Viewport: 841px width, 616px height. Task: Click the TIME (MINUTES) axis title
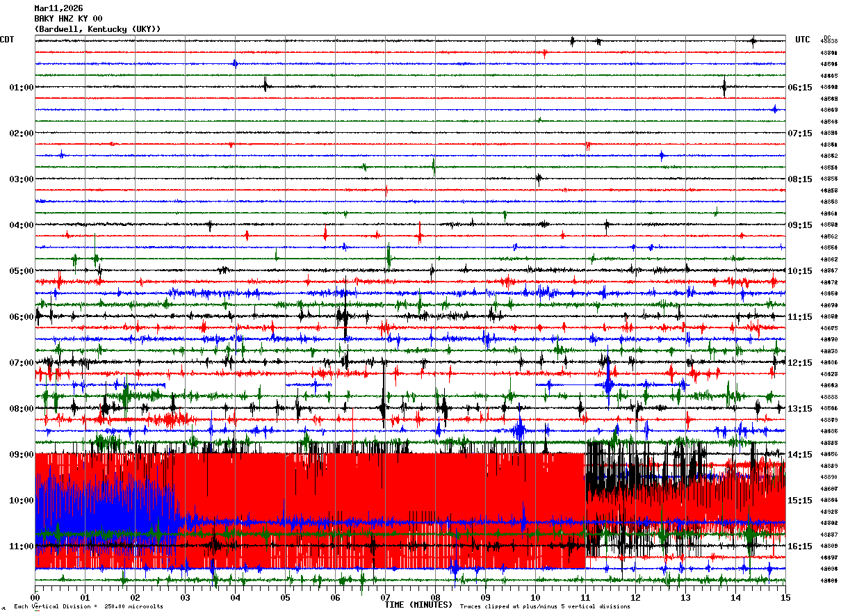pos(418,605)
